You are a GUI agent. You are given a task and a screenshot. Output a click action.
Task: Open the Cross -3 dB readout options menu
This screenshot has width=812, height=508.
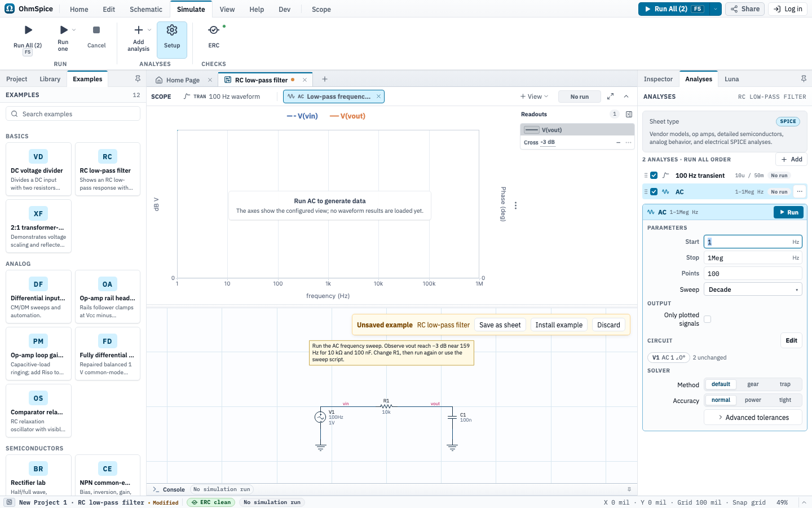tap(628, 142)
